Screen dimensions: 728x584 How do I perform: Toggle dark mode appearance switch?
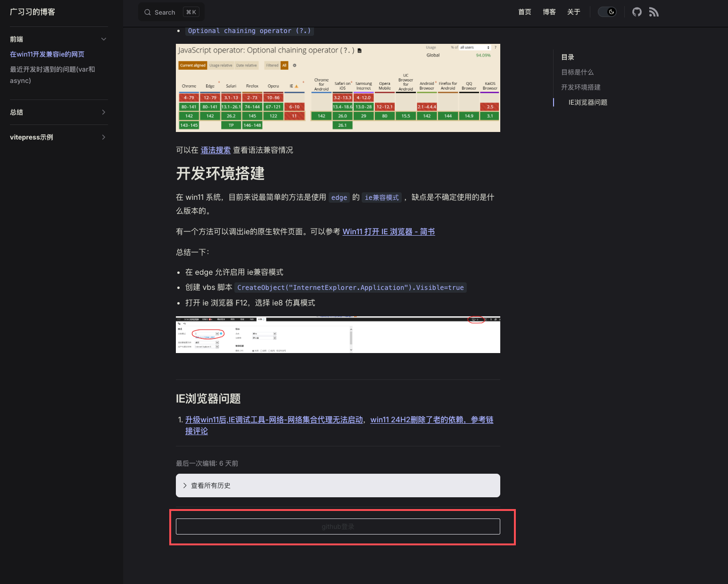point(607,12)
